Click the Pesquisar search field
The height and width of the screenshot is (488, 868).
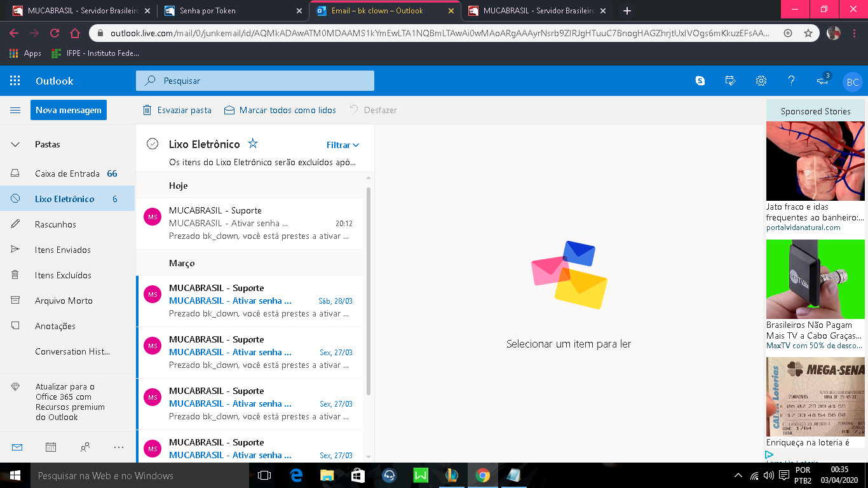click(254, 81)
